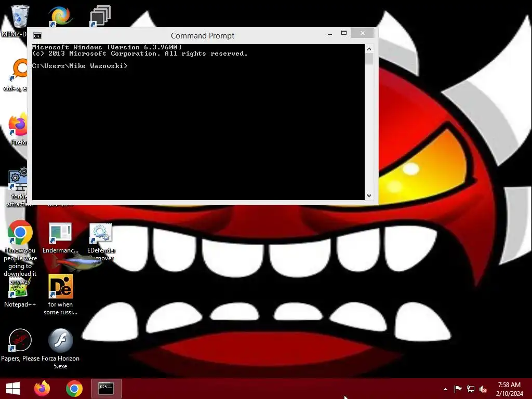Open Action Center flag tray icon

point(458,389)
